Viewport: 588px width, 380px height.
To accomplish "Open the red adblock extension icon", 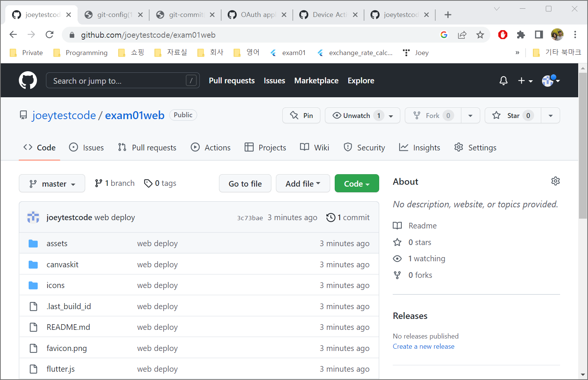I will click(503, 35).
